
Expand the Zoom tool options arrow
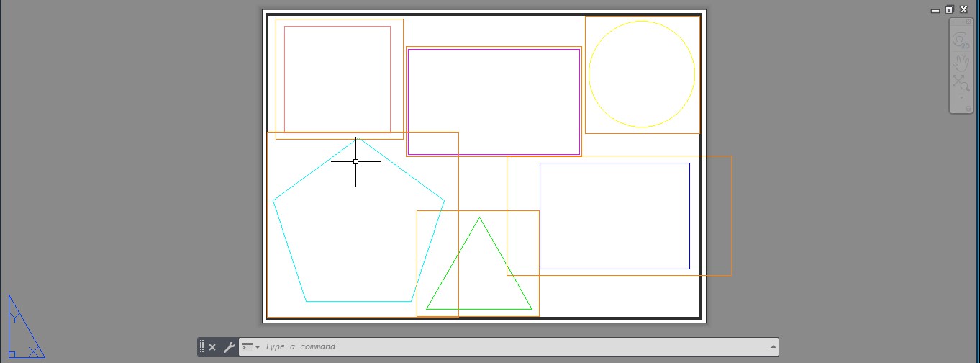pyautogui.click(x=961, y=97)
